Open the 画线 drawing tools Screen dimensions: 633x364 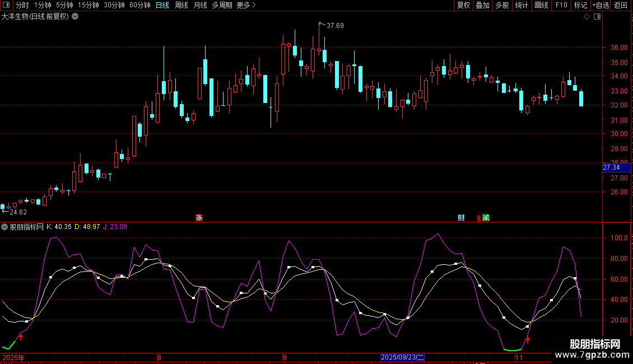click(x=541, y=6)
